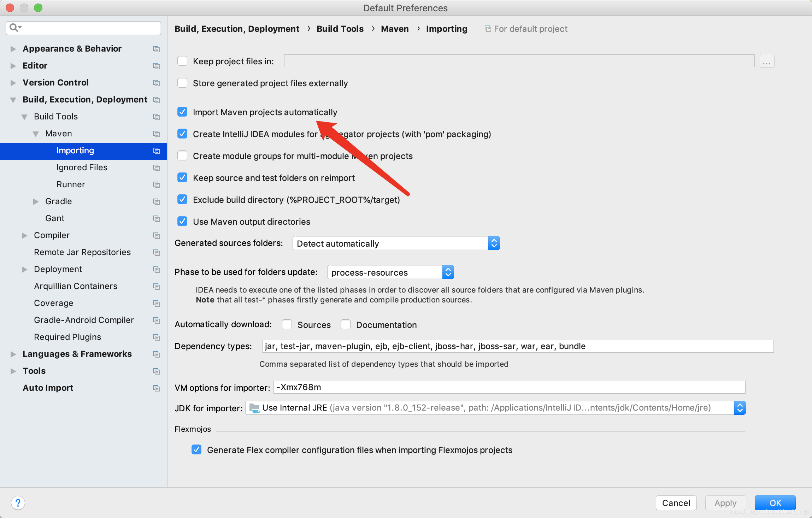Click the project-level icon beside Compiler
The height and width of the screenshot is (518, 812).
pos(156,235)
